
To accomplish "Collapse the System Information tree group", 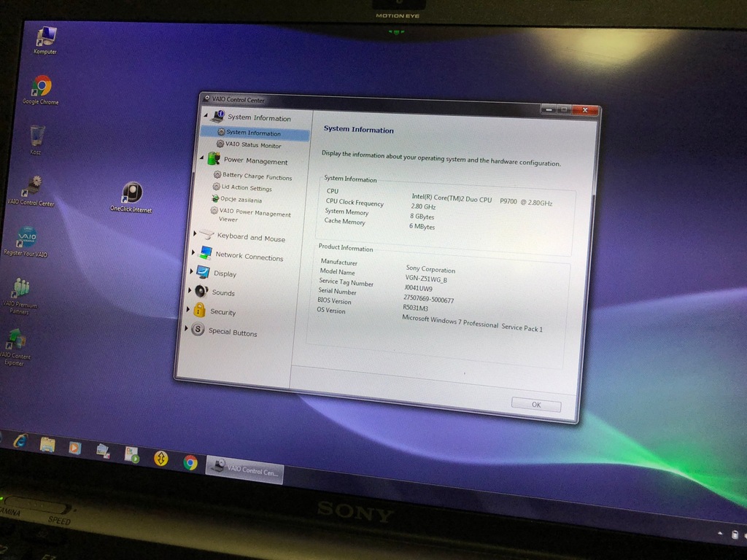I will coord(206,115).
